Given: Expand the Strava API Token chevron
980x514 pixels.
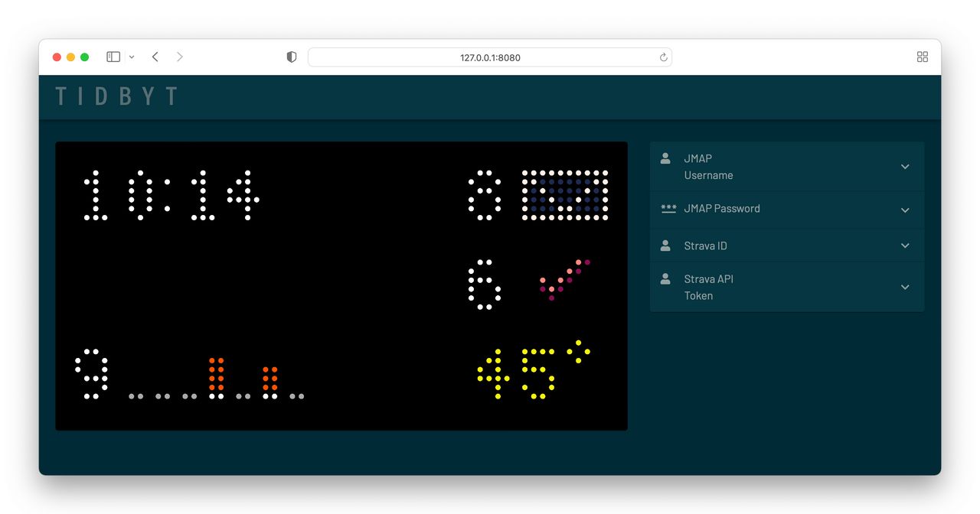Looking at the screenshot, I should pos(905,287).
